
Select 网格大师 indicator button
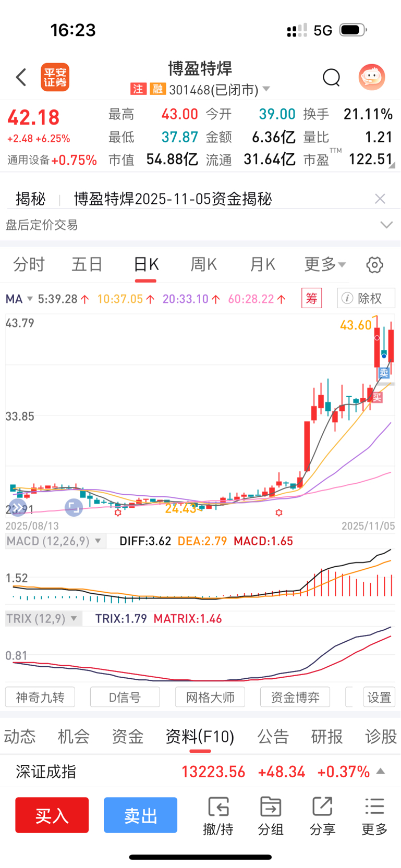coord(210,697)
